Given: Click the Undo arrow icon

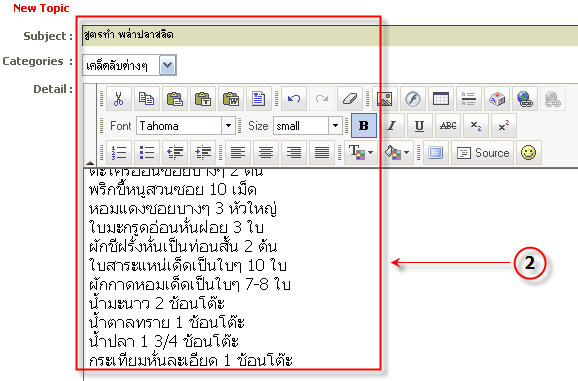Looking at the screenshot, I should click(x=294, y=99).
